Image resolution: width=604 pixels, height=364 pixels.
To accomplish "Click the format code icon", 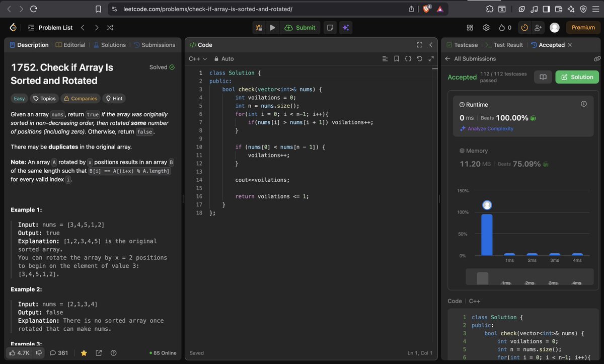I will (385, 59).
